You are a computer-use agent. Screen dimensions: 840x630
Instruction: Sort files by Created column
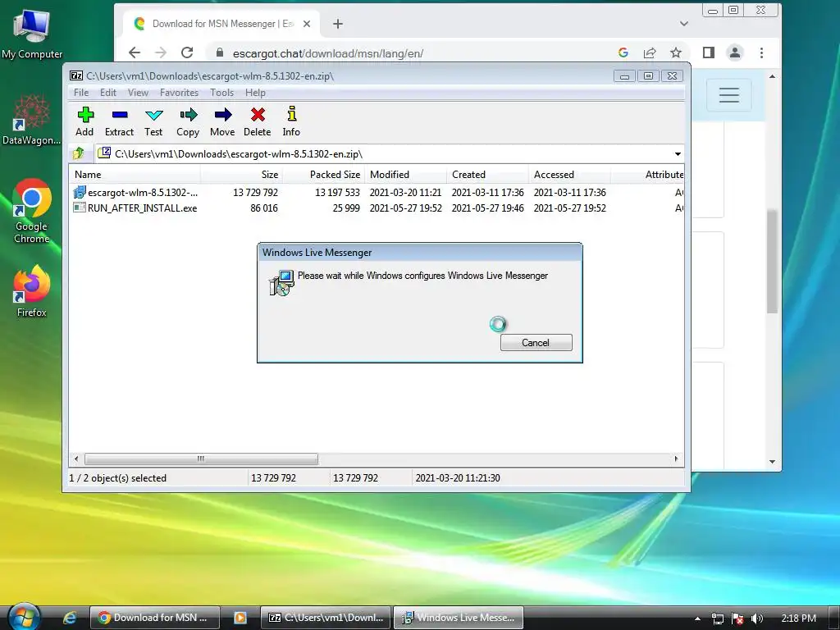click(x=487, y=175)
